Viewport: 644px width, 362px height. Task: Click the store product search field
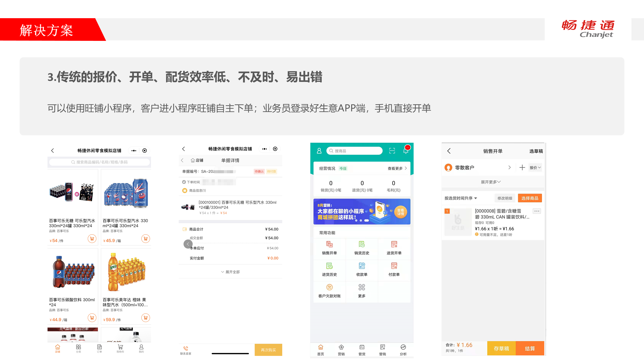(99, 162)
